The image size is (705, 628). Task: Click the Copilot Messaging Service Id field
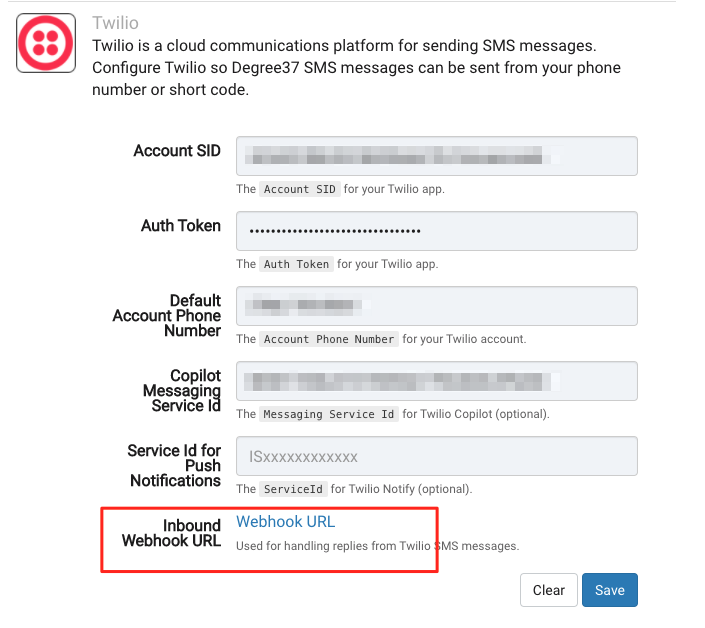click(x=437, y=381)
